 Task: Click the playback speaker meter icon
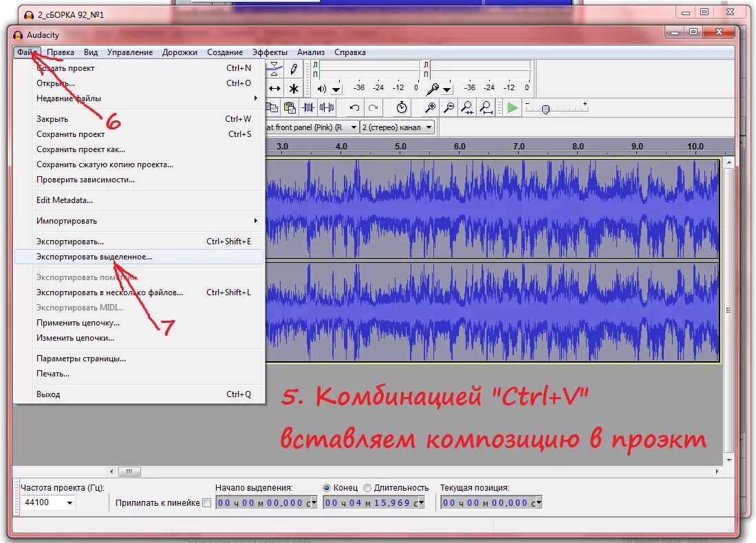tap(322, 89)
